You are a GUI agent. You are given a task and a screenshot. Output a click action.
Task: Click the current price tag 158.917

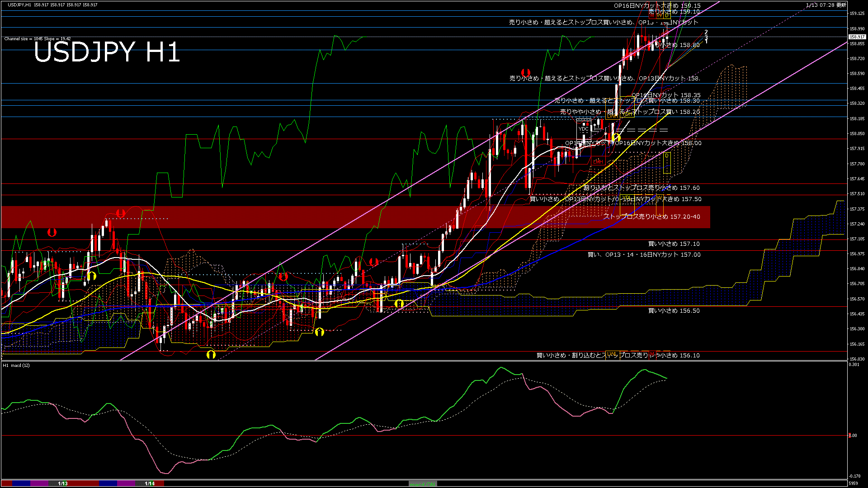tap(856, 37)
